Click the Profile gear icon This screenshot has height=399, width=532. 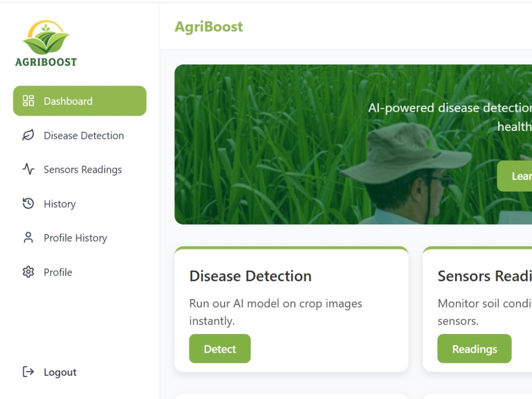28,272
